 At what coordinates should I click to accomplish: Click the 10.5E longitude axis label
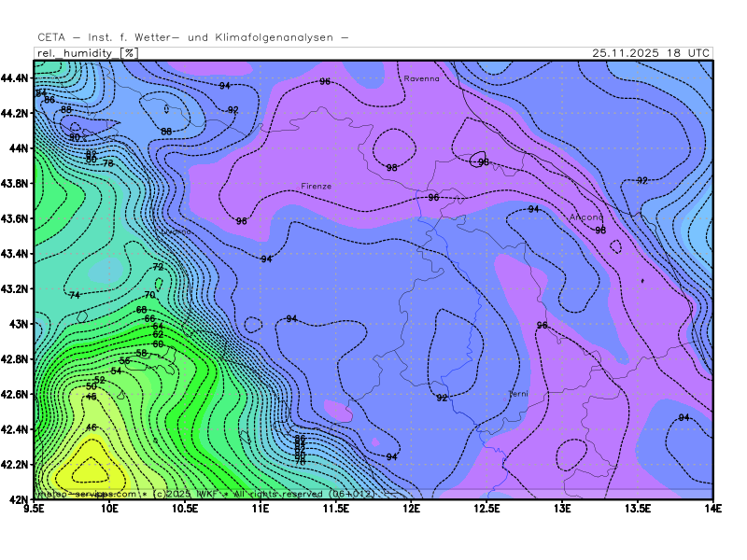(x=185, y=509)
